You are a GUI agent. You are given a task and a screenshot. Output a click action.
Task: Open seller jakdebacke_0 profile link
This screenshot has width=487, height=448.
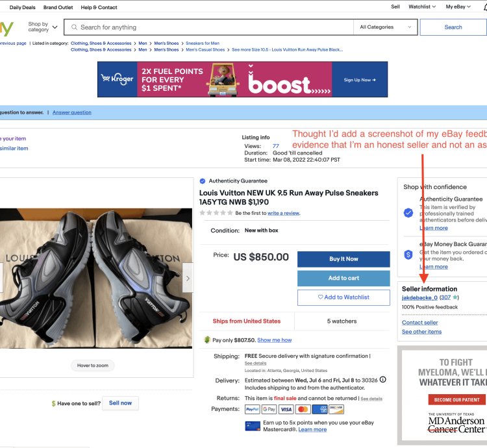pyautogui.click(x=419, y=297)
